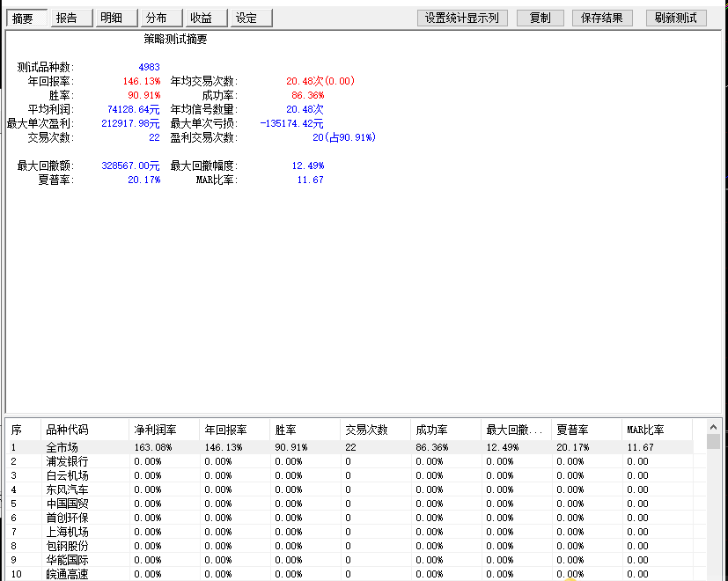This screenshot has height=581, width=728.
Task: Click the 保存结果 button
Action: coord(602,18)
